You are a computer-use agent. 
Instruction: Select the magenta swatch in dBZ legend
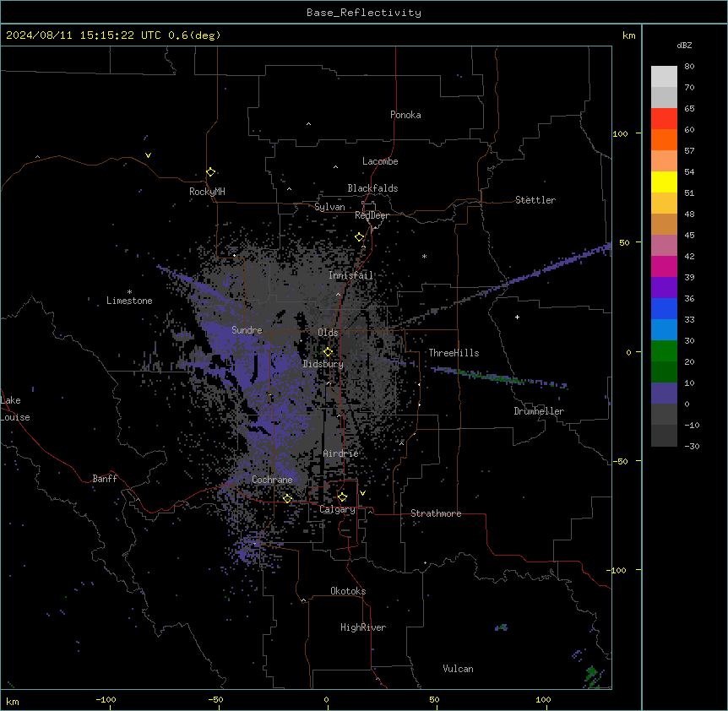664,266
